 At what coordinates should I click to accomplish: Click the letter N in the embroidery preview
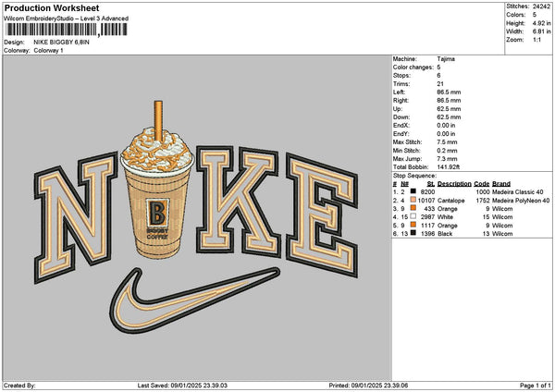pyautogui.click(x=76, y=217)
